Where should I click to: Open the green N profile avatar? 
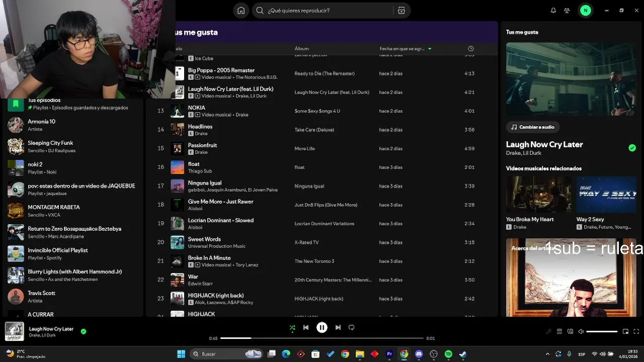pos(585,11)
